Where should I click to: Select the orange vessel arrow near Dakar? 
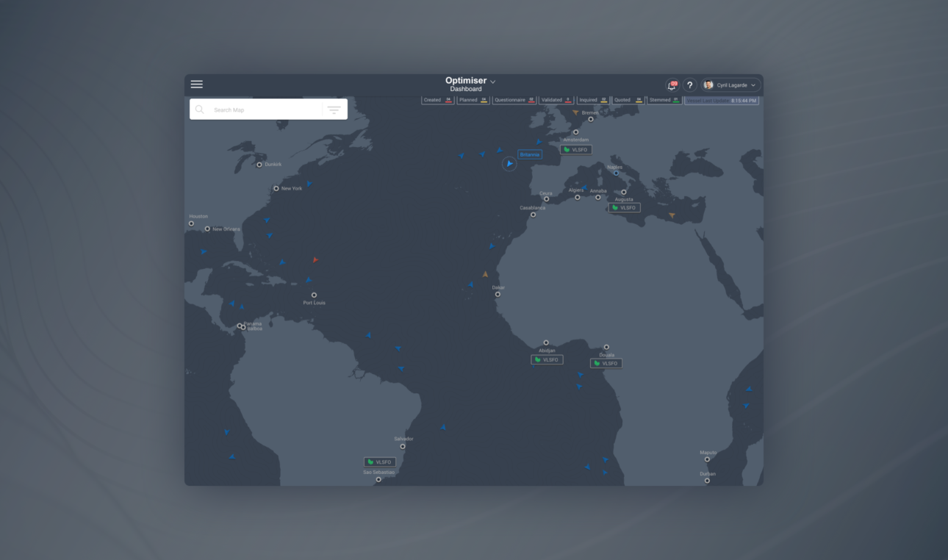coord(485,274)
